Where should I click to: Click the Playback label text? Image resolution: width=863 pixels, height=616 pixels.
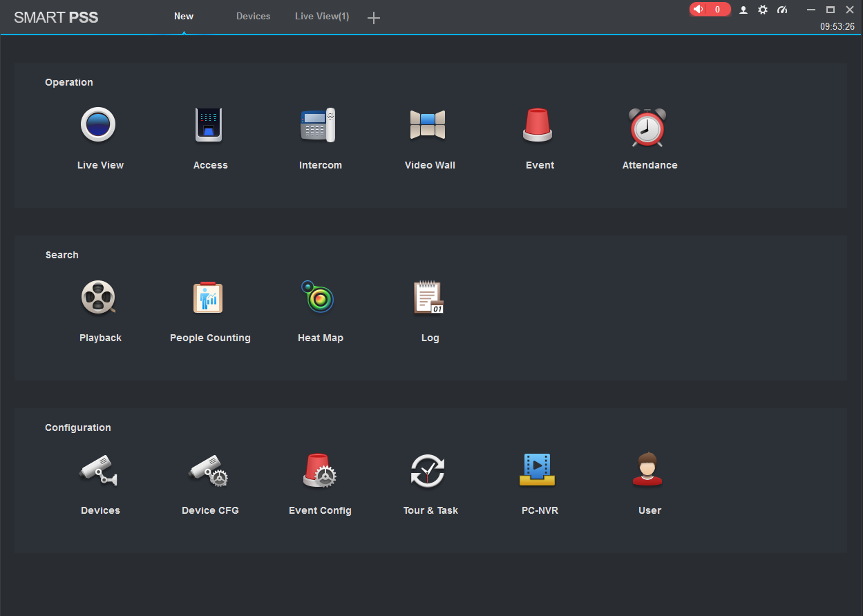coord(100,338)
